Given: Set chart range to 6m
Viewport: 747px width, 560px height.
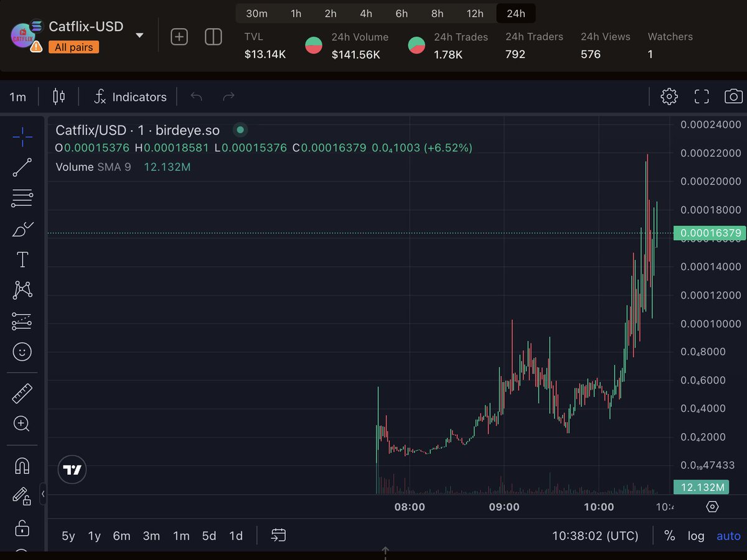Looking at the screenshot, I should 122,536.
